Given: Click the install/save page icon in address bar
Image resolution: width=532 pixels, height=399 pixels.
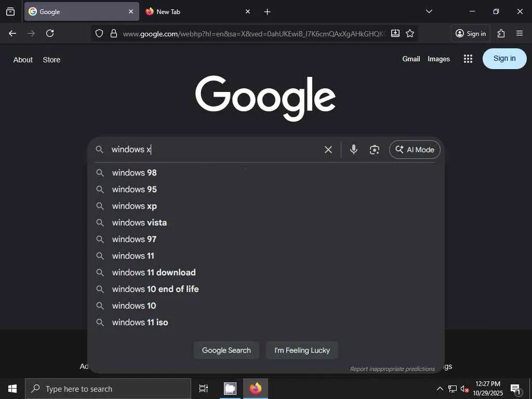Looking at the screenshot, I should pos(395,33).
